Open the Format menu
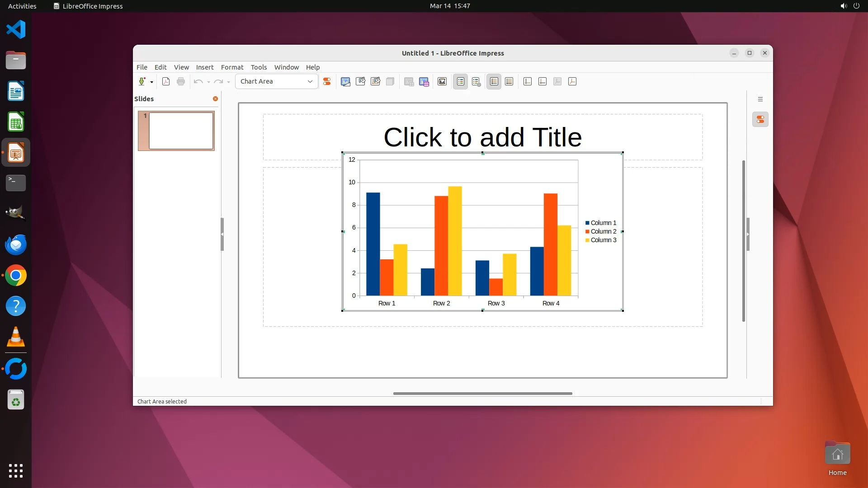This screenshot has height=488, width=868. (232, 67)
